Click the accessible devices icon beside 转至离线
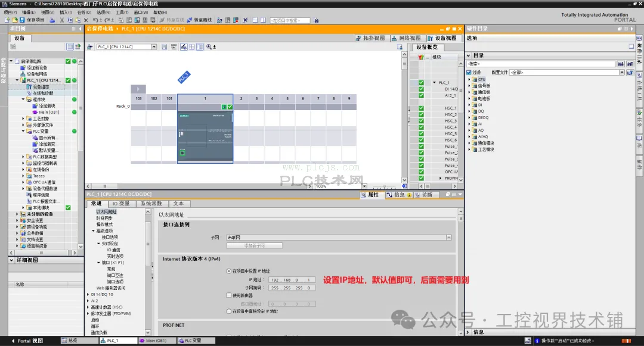Screen dimensions: 644x346 point(219,20)
